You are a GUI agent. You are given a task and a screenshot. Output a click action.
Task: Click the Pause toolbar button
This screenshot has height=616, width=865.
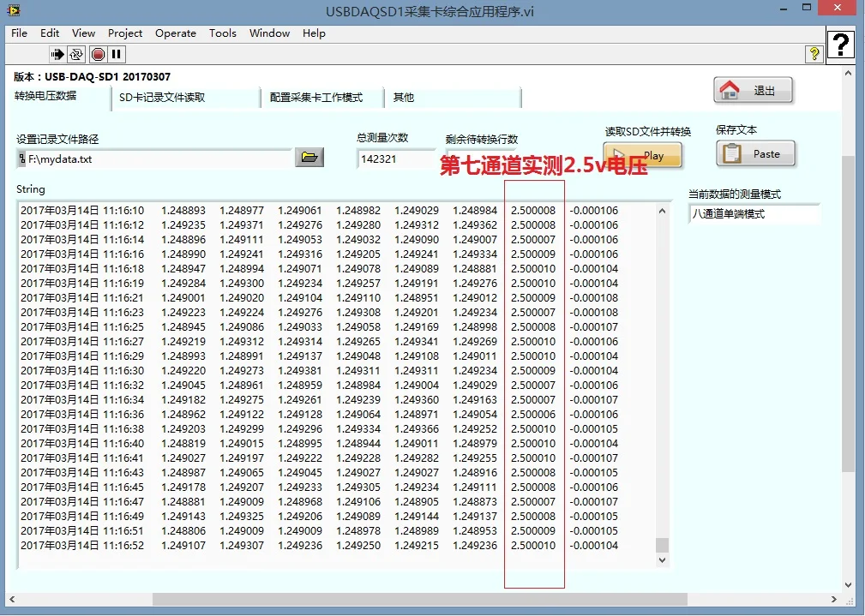point(117,54)
